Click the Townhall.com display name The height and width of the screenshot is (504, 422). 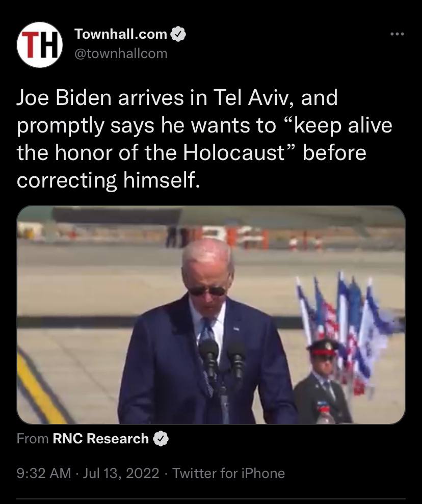point(121,34)
